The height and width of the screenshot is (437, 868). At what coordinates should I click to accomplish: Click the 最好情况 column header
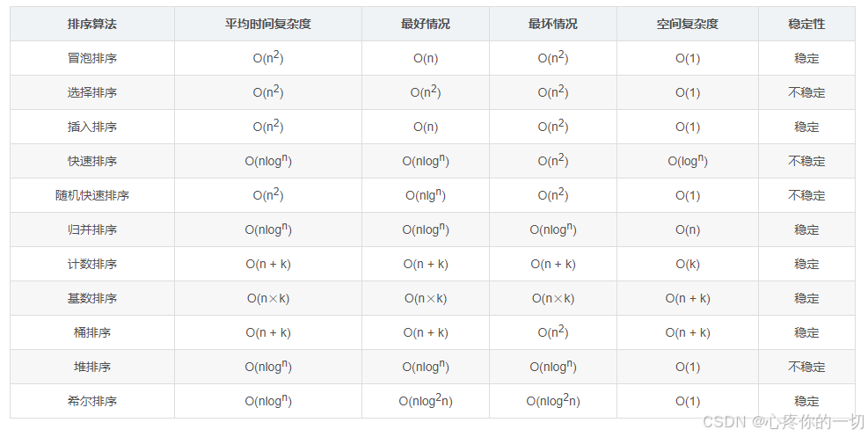pos(426,24)
